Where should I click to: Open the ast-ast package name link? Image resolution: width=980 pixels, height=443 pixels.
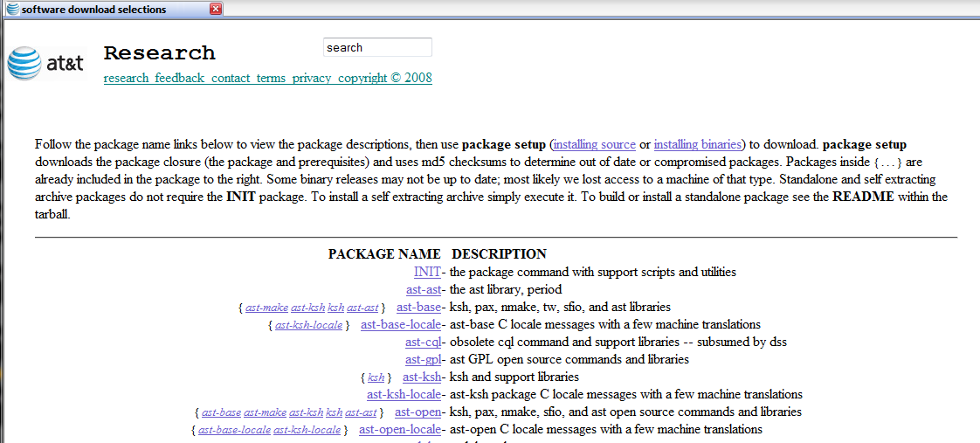pos(424,290)
